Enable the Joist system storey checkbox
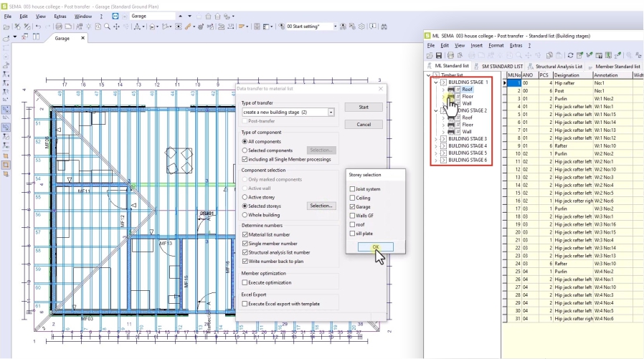Screen dimensions: 644x359 pos(351,189)
